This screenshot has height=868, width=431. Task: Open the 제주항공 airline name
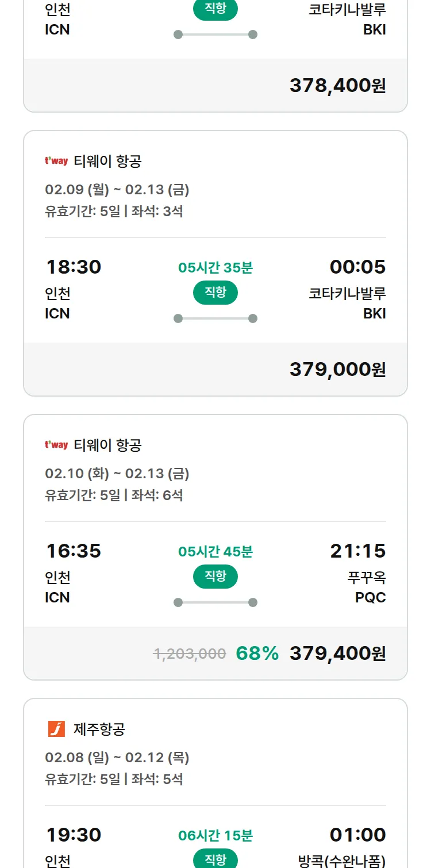tap(99, 729)
